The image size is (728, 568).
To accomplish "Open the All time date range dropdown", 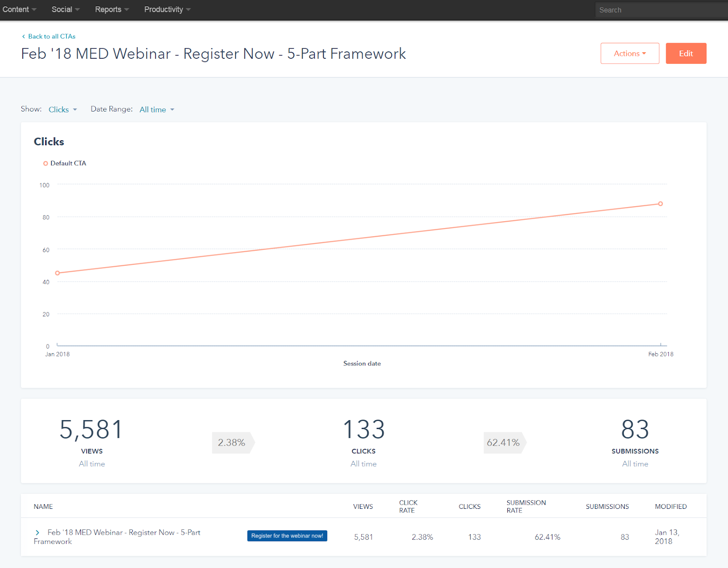I will pos(157,110).
